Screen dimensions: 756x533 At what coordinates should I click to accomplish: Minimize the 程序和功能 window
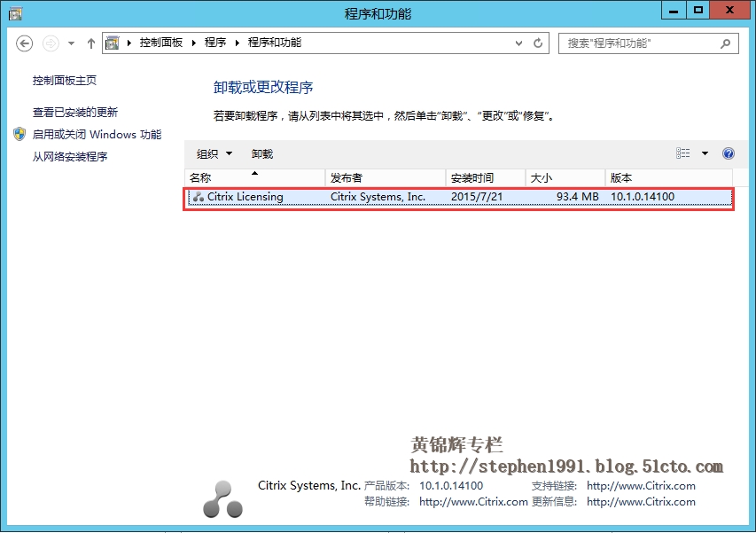pyautogui.click(x=674, y=10)
